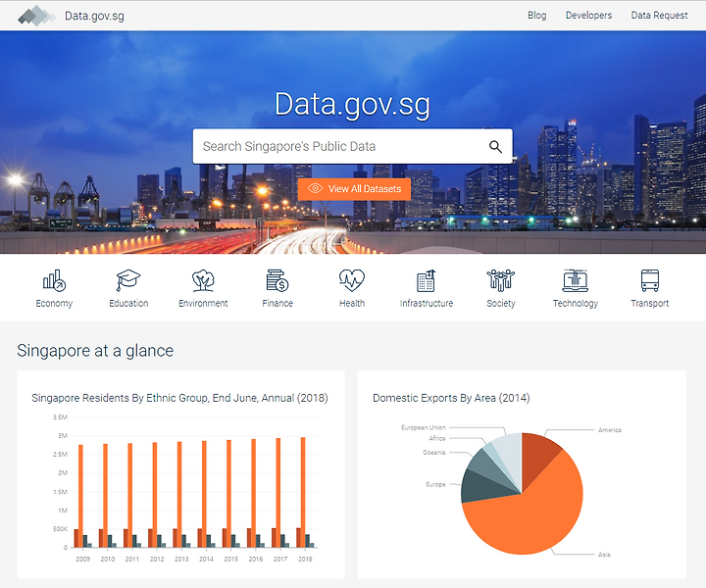706x588 pixels.
Task: Select the Society people icon
Action: pyautogui.click(x=501, y=280)
